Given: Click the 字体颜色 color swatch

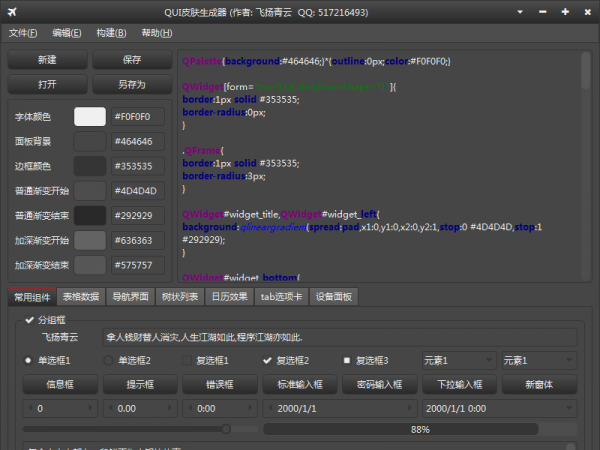Looking at the screenshot, I should pyautogui.click(x=90, y=116).
